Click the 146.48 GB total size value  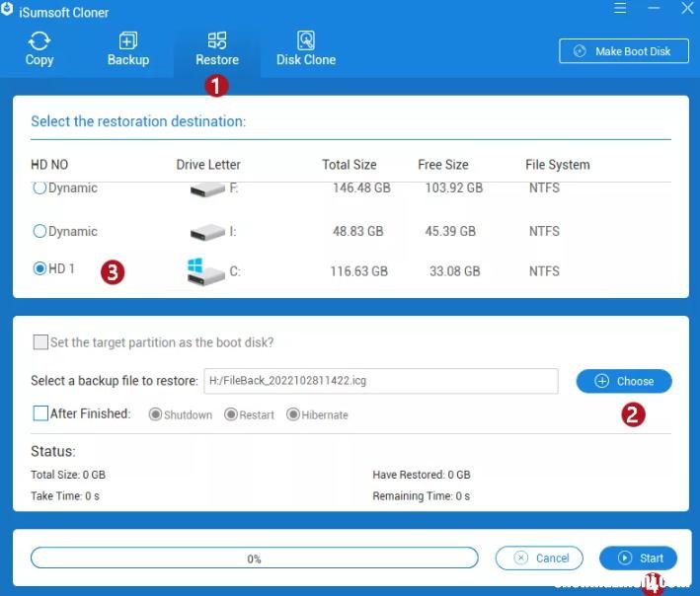[361, 187]
